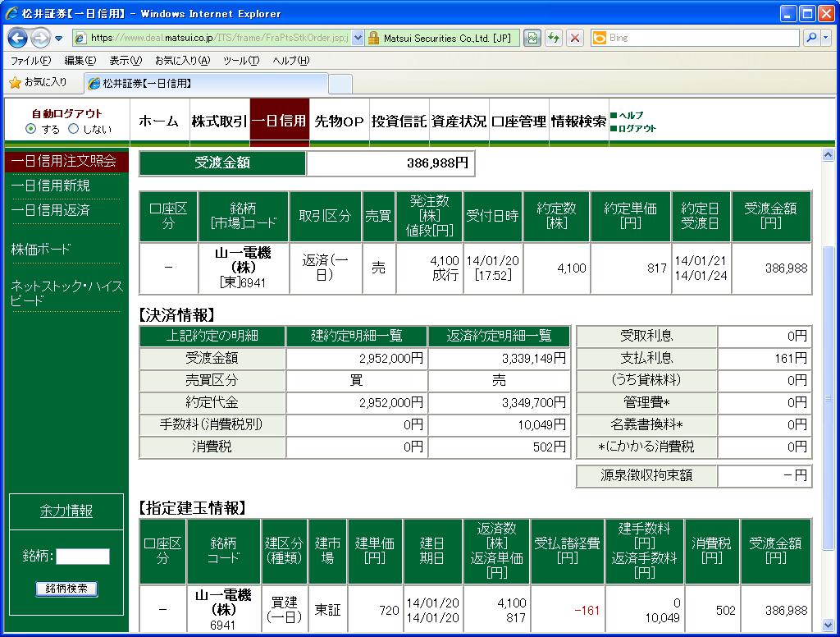840x637 pixels.
Task: Click the Favorites star icon
Action: pyautogui.click(x=15, y=83)
